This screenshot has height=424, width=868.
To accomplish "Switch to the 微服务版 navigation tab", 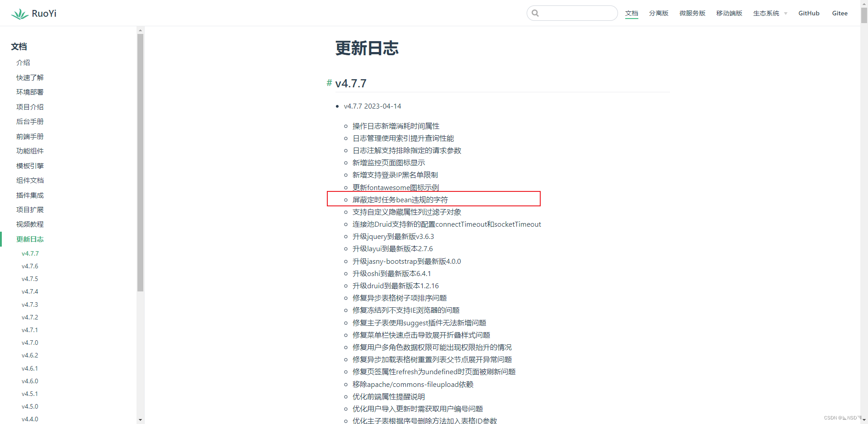I will click(692, 13).
